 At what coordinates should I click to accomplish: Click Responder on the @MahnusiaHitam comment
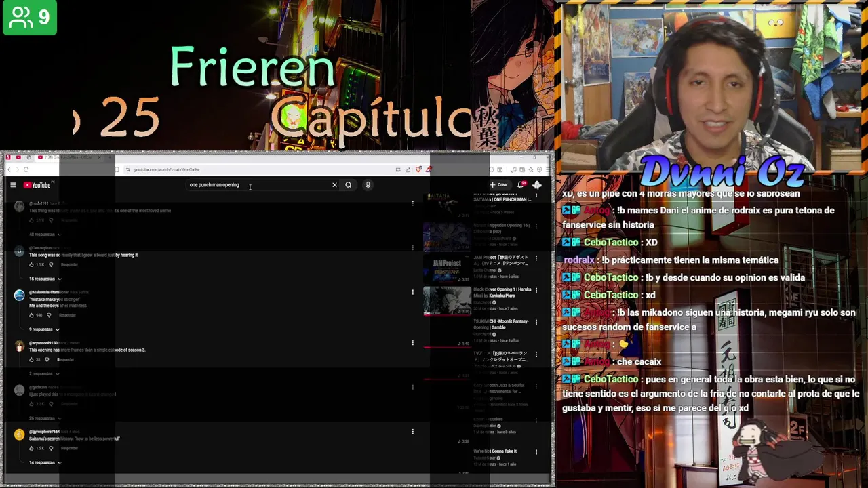pos(67,315)
